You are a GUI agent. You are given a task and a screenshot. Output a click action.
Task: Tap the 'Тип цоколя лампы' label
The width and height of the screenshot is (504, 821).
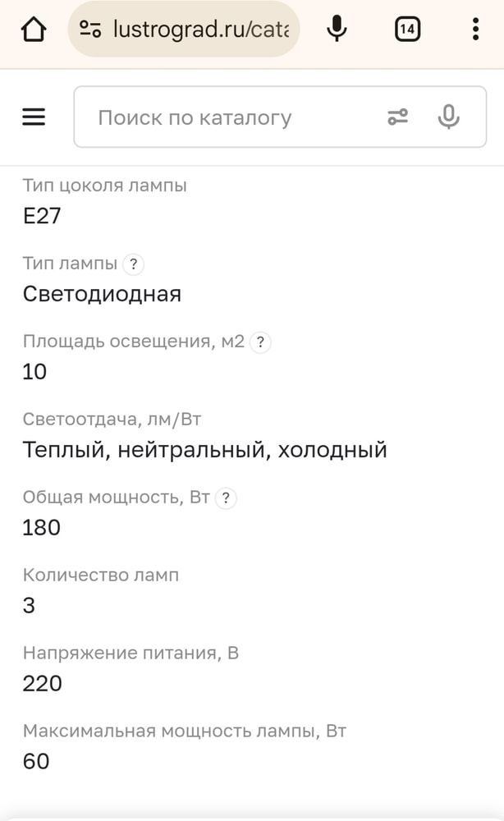coord(105,186)
